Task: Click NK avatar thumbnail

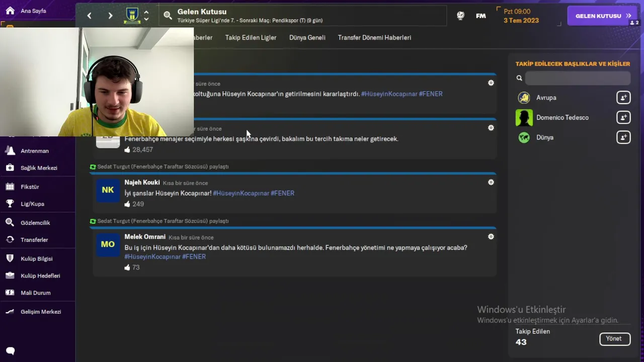Action: pos(108,190)
